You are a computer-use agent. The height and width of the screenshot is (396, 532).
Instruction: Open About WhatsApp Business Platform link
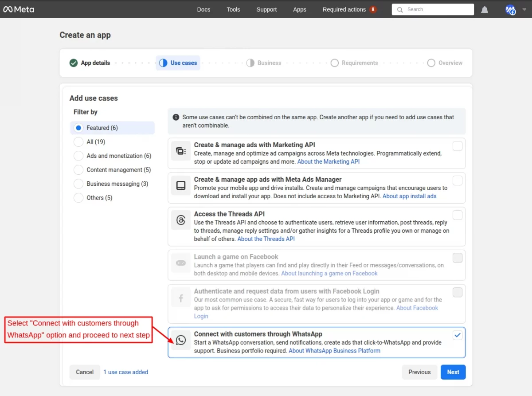point(335,350)
